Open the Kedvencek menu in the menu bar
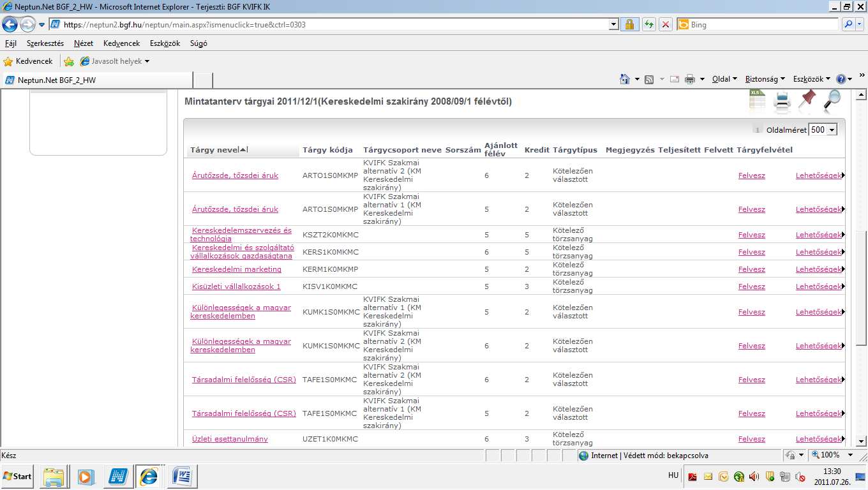Image resolution: width=868 pixels, height=490 pixels. [121, 43]
